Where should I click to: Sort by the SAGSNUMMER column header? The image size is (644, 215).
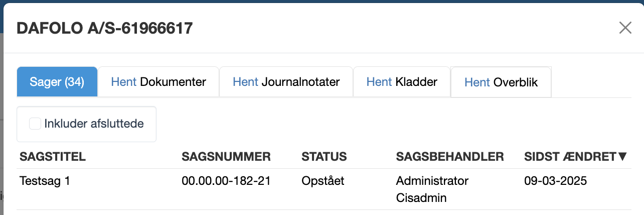coord(226,157)
